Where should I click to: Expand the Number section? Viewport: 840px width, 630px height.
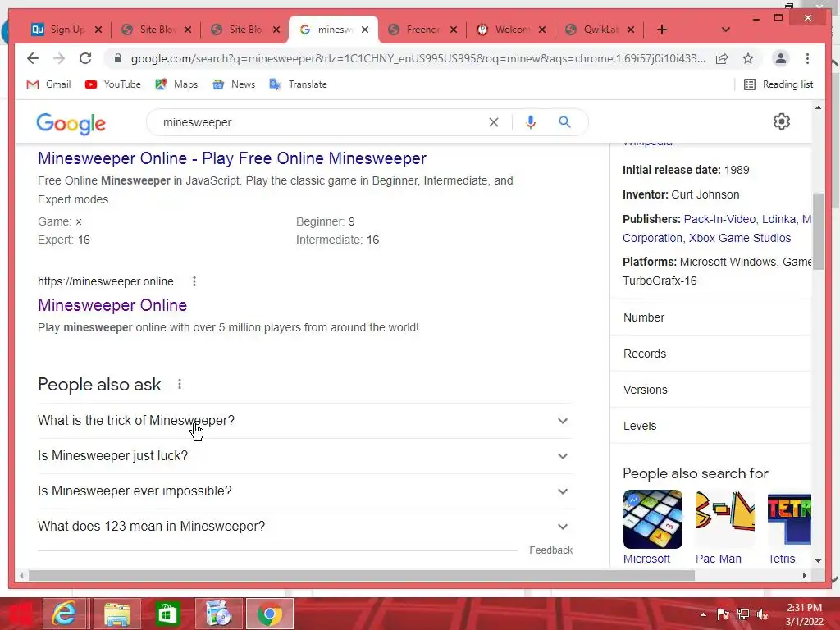tap(710, 317)
